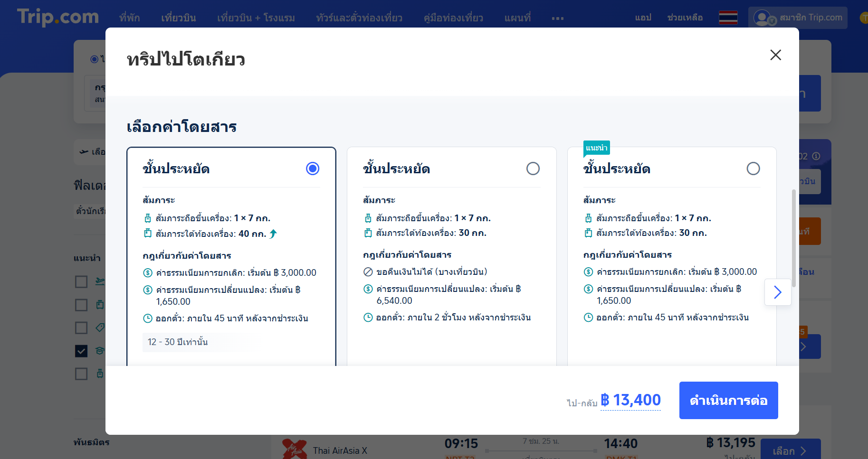Click cancellation fee icon in recommended fare card
Screen dimensions: 868x459
tap(589, 272)
